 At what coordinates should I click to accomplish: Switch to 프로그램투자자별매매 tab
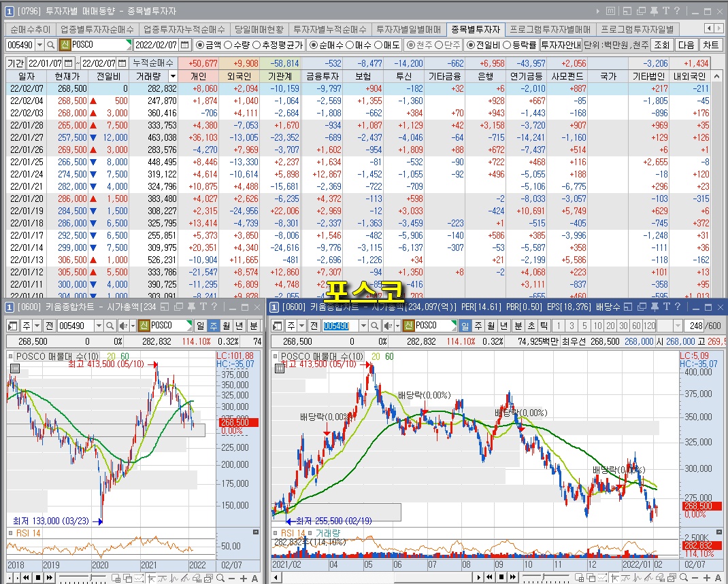click(550, 29)
